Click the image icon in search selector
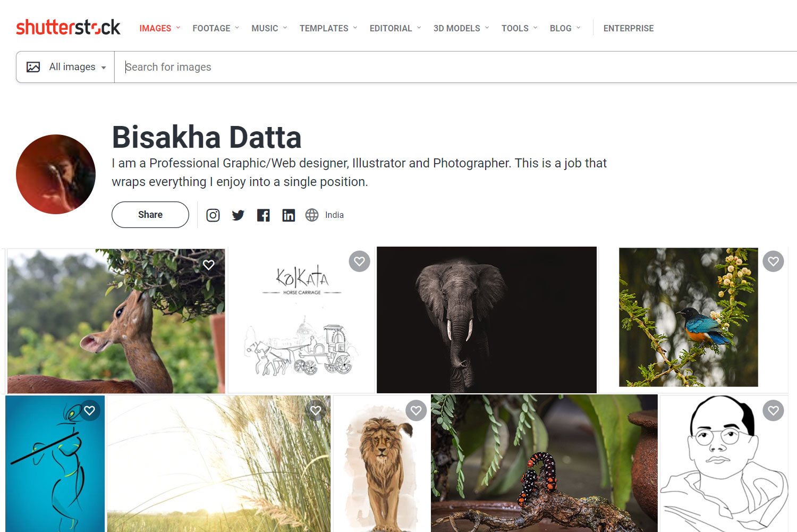 click(33, 67)
